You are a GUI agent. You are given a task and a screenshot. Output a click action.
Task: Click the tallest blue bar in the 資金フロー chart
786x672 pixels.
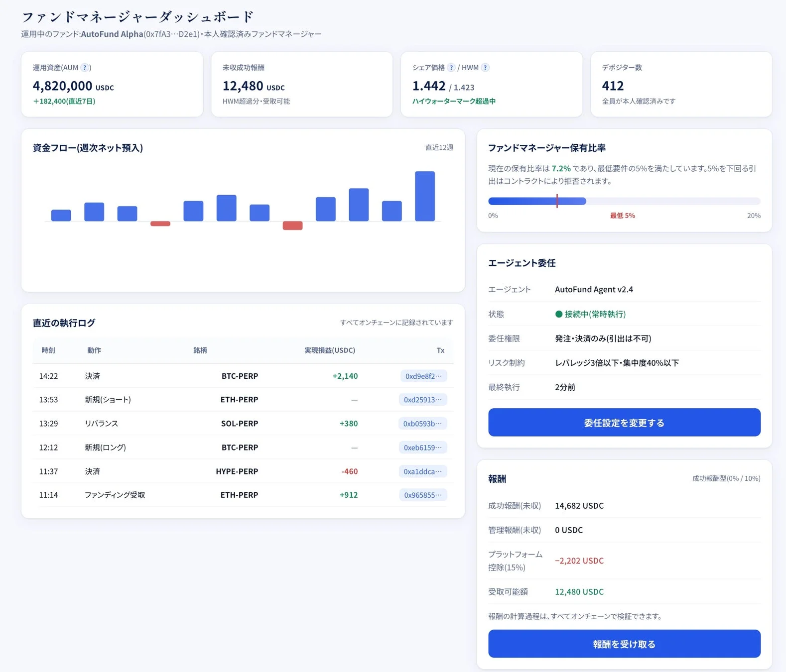[x=425, y=196]
